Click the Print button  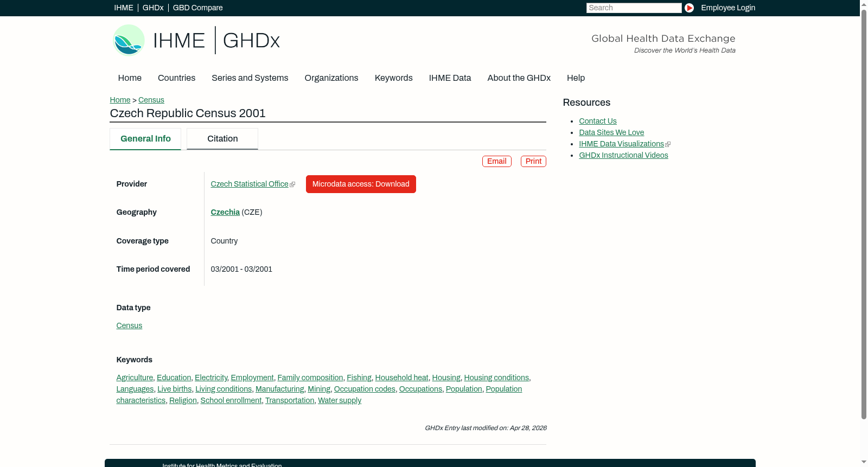point(533,162)
